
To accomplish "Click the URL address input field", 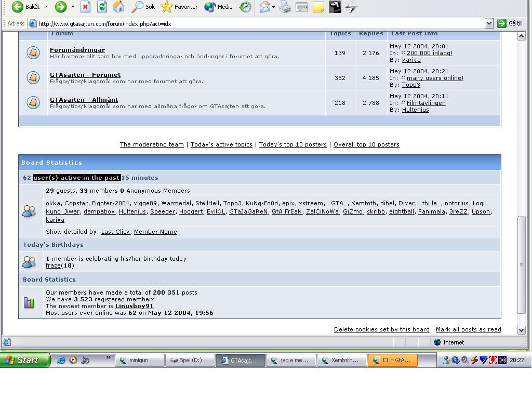I will 261,23.
